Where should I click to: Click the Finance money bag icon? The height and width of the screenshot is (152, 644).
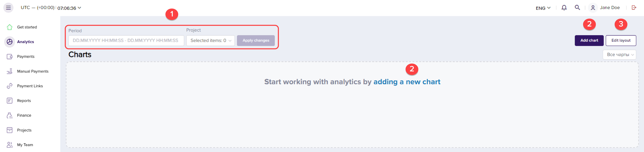tap(10, 115)
